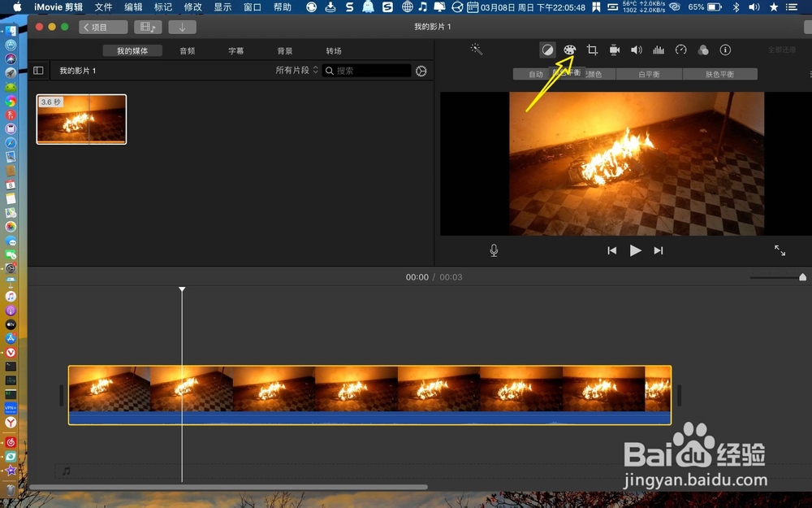Image resolution: width=812 pixels, height=508 pixels.
Task: Open the iMovie 剪辑 application menu
Action: click(58, 7)
